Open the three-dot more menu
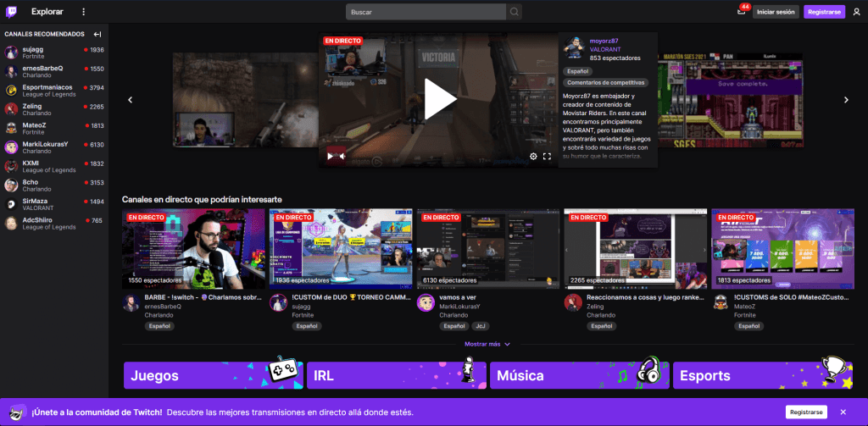 coord(84,12)
